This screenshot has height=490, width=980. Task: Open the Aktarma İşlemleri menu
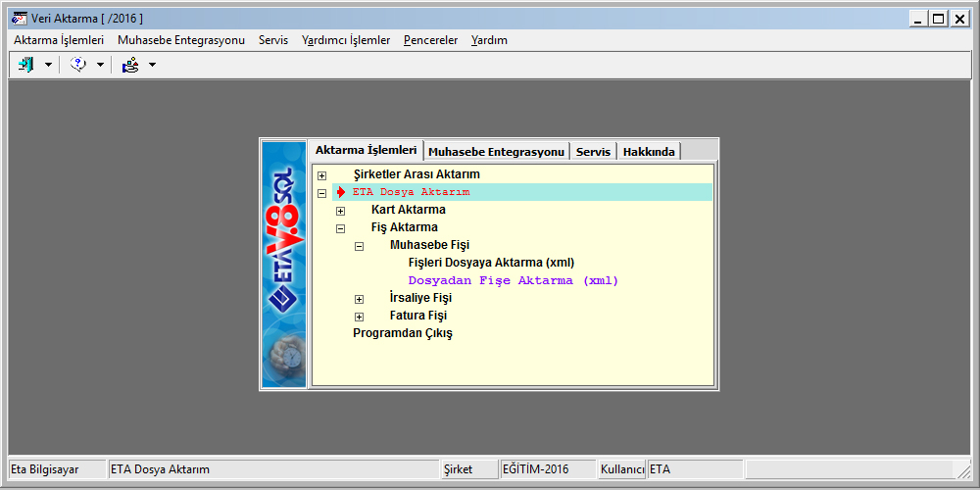click(x=59, y=40)
